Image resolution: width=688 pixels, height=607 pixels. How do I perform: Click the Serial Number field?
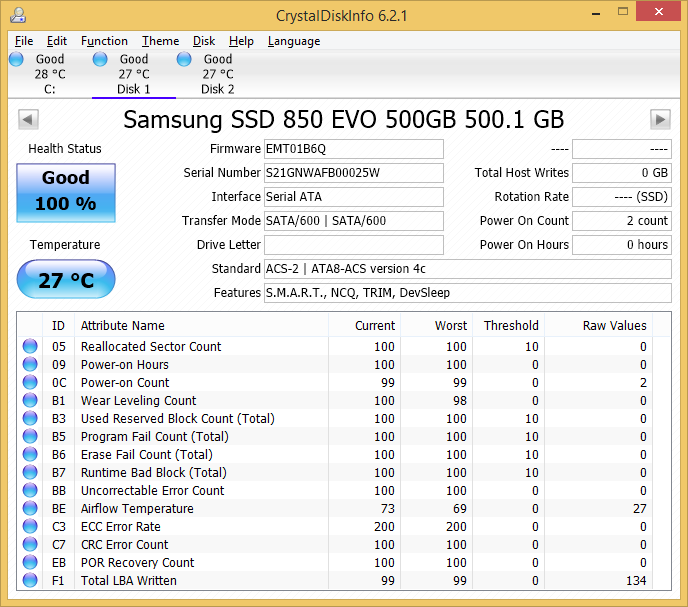point(353,173)
